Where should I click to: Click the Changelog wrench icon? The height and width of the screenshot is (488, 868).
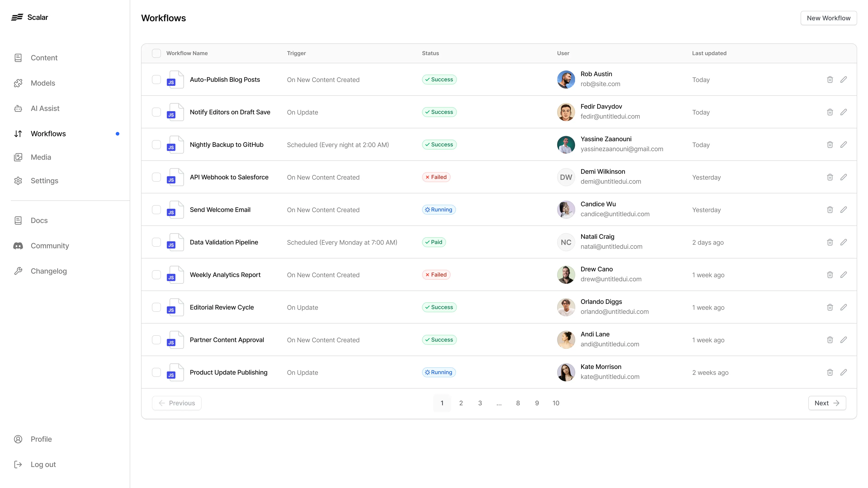pos(18,271)
